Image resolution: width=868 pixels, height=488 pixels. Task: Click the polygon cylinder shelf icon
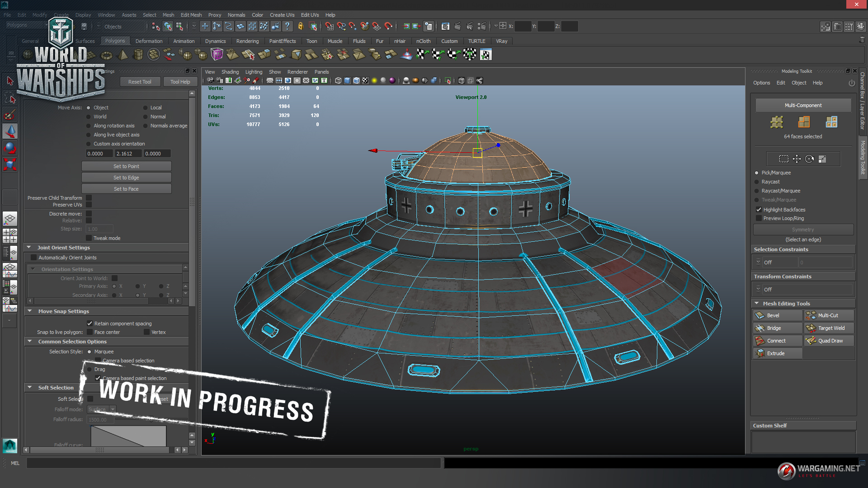pos(138,55)
